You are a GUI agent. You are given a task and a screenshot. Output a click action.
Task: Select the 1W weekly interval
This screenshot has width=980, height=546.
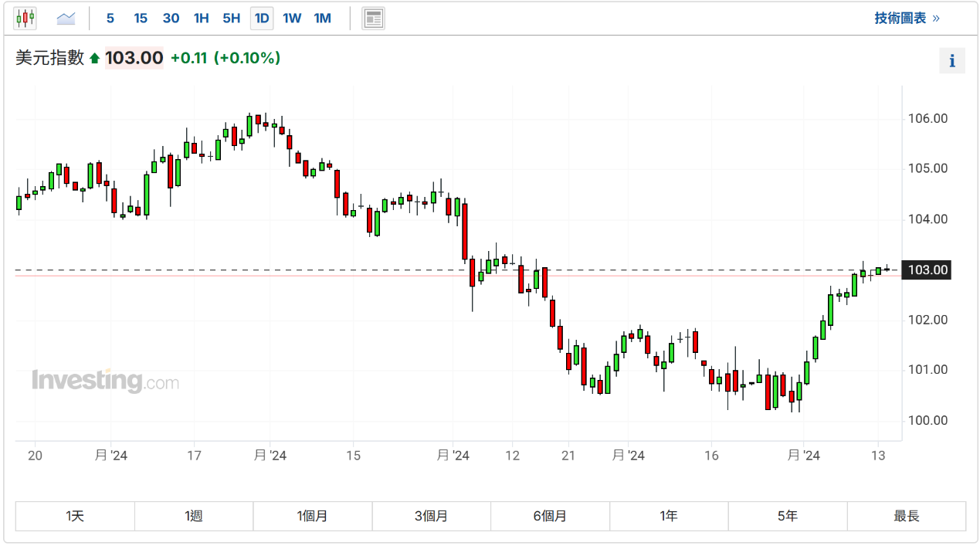click(292, 18)
